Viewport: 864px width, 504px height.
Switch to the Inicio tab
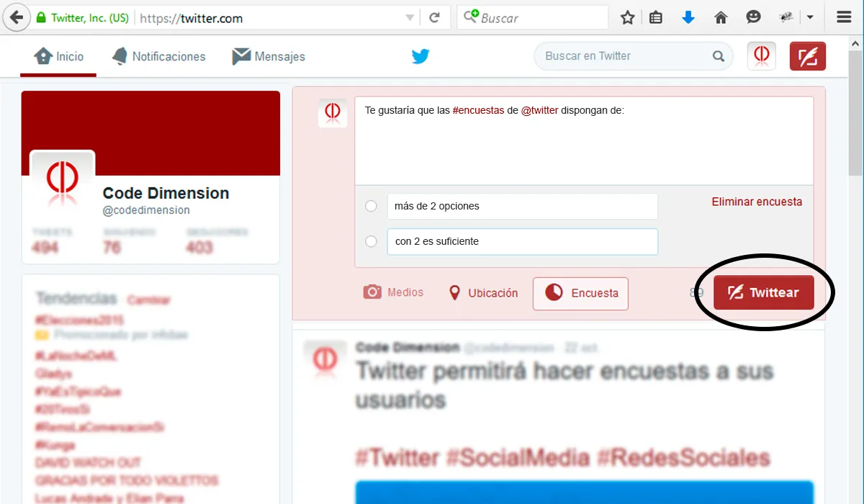(x=58, y=56)
